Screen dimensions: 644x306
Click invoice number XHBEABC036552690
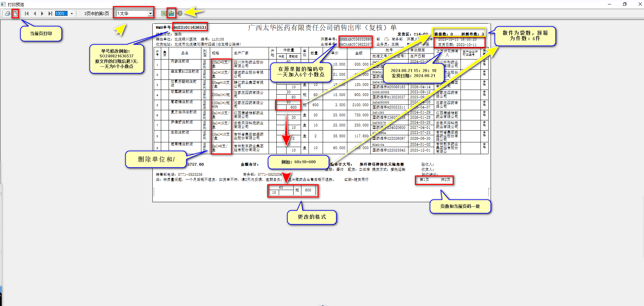pos(355,39)
